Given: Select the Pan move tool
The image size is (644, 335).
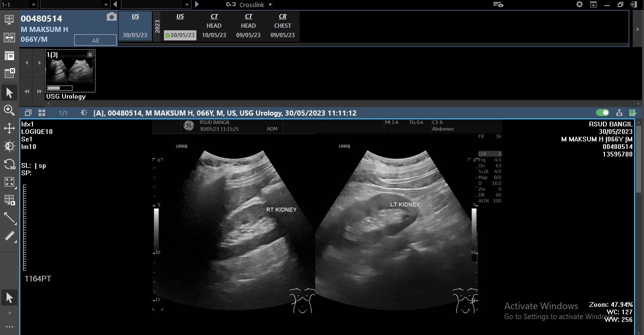Looking at the screenshot, I should 9,128.
